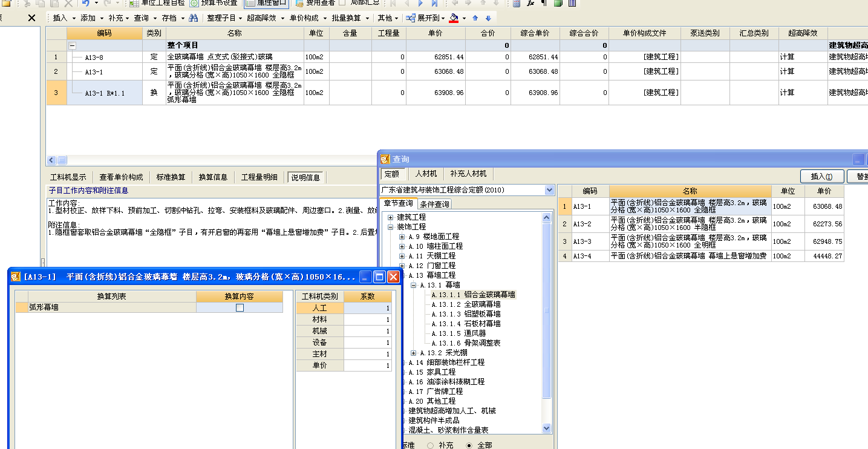Select the A13-1 R*1.1 code cell
Screen dimensions: 868x449
coord(105,93)
